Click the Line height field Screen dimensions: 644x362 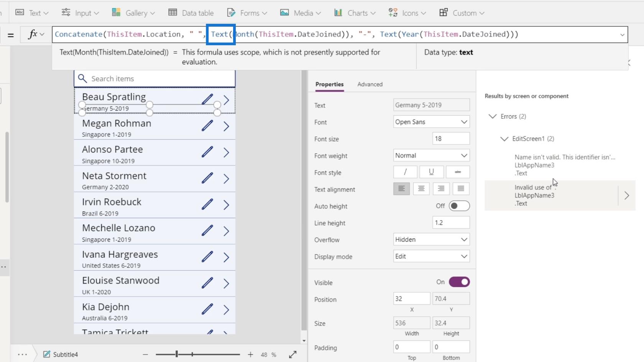pyautogui.click(x=451, y=223)
